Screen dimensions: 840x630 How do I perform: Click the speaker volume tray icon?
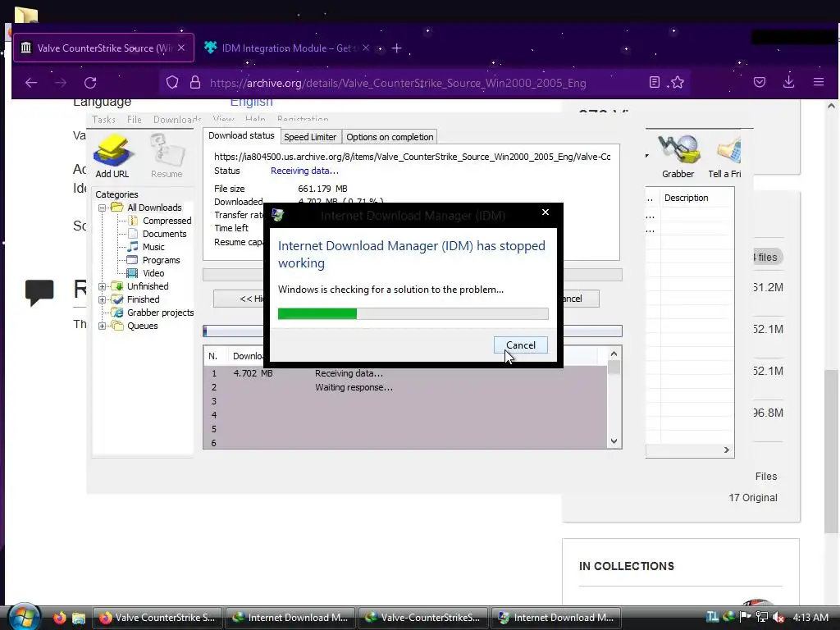[778, 617]
